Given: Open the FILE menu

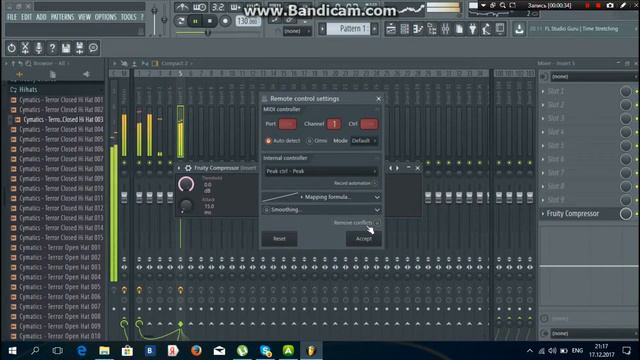Looking at the screenshot, I should (x=12, y=17).
